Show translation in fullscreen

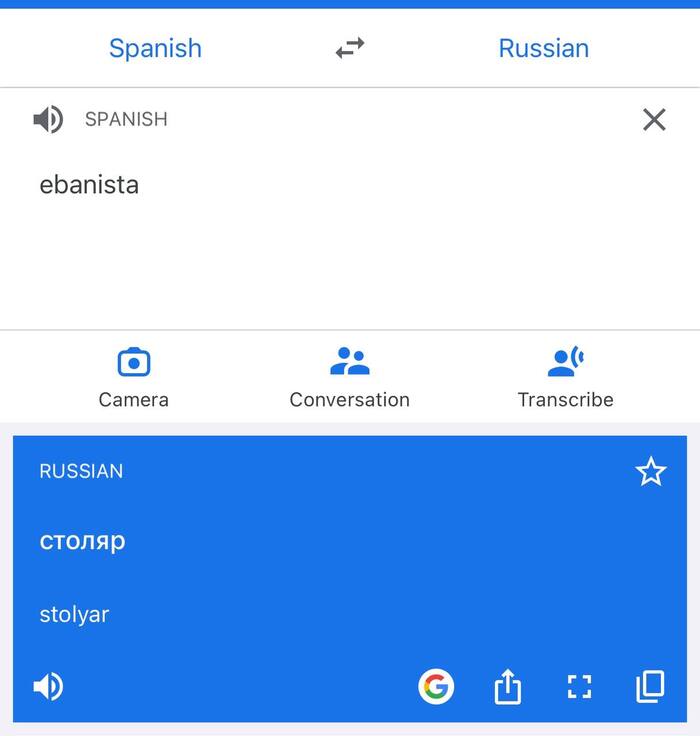579,687
